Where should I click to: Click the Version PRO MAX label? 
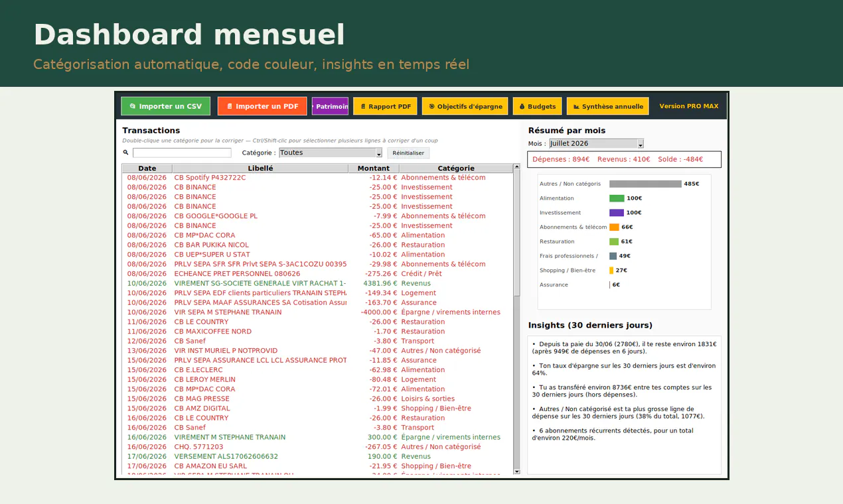click(689, 106)
